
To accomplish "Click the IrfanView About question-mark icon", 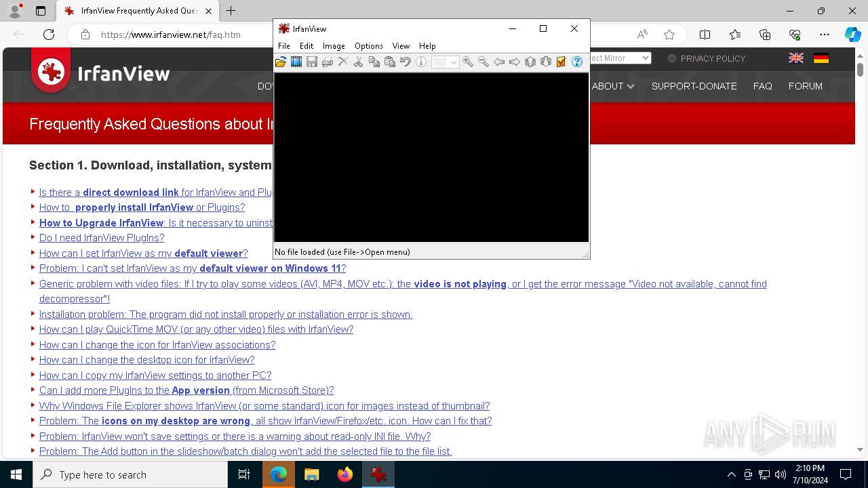I will click(577, 62).
